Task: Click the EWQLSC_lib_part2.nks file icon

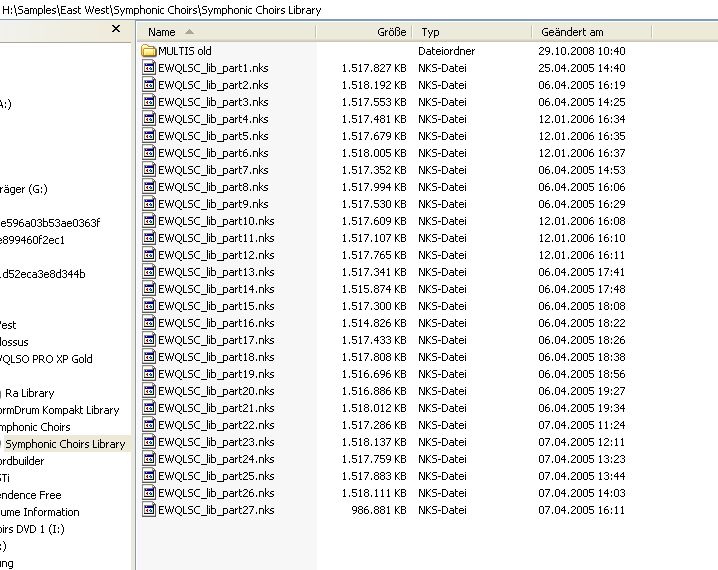Action: coord(149,85)
